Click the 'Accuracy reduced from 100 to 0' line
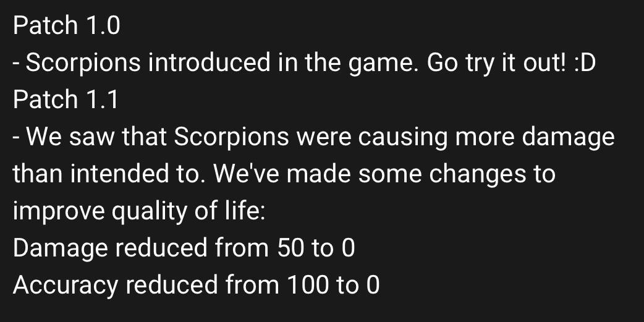Screen dimensions: 644x322 pos(196,286)
